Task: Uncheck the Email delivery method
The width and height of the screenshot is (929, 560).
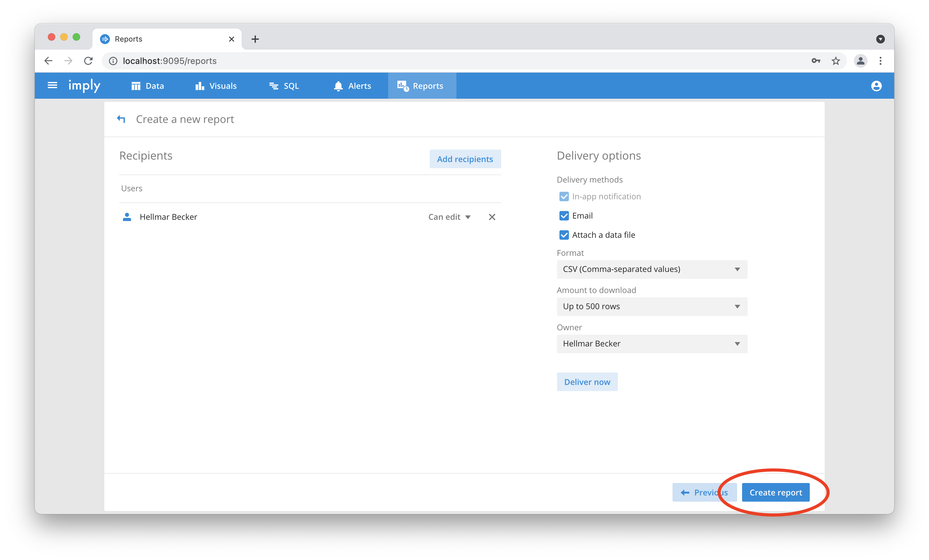Action: [564, 216]
